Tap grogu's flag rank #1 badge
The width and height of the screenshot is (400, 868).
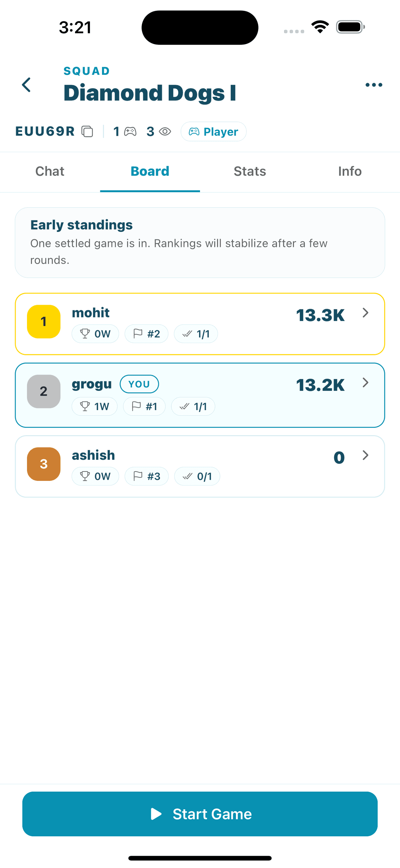click(144, 406)
